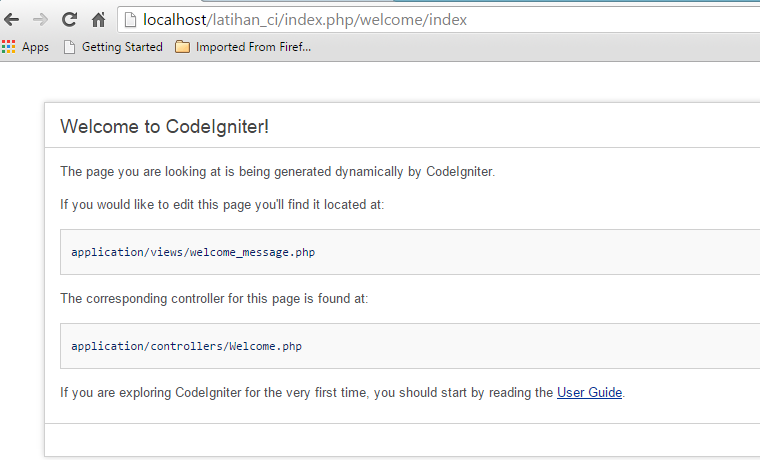
Task: Click the application/views/welcome_message.php path
Action: [193, 252]
